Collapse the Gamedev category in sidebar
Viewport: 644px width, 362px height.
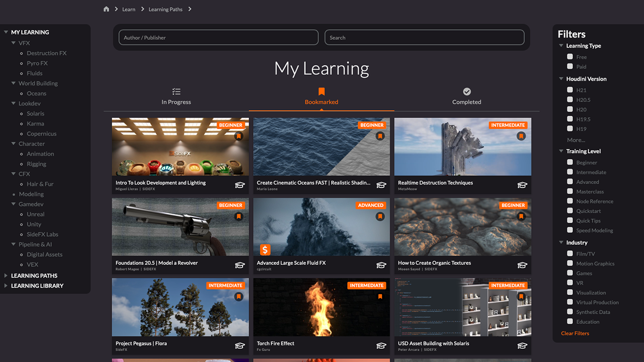pyautogui.click(x=14, y=204)
